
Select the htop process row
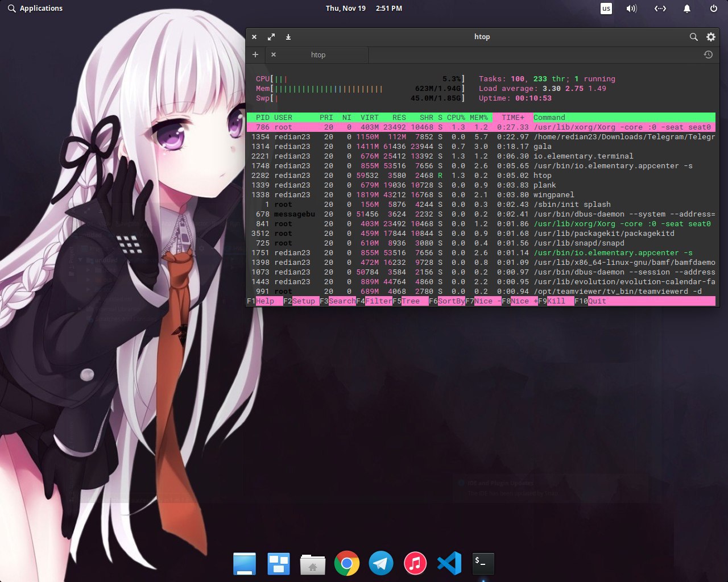(481, 176)
